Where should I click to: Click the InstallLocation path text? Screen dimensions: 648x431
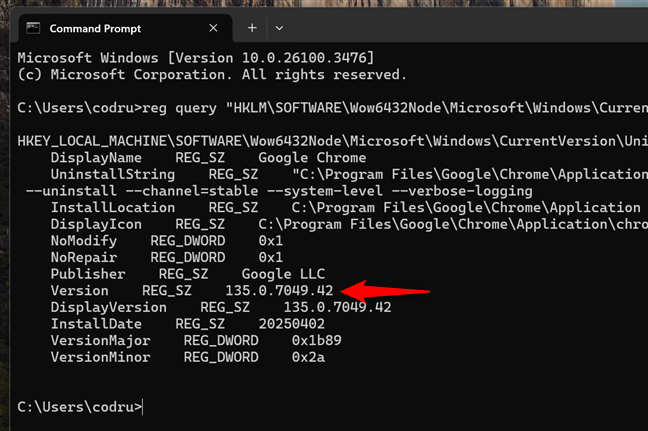click(466, 207)
